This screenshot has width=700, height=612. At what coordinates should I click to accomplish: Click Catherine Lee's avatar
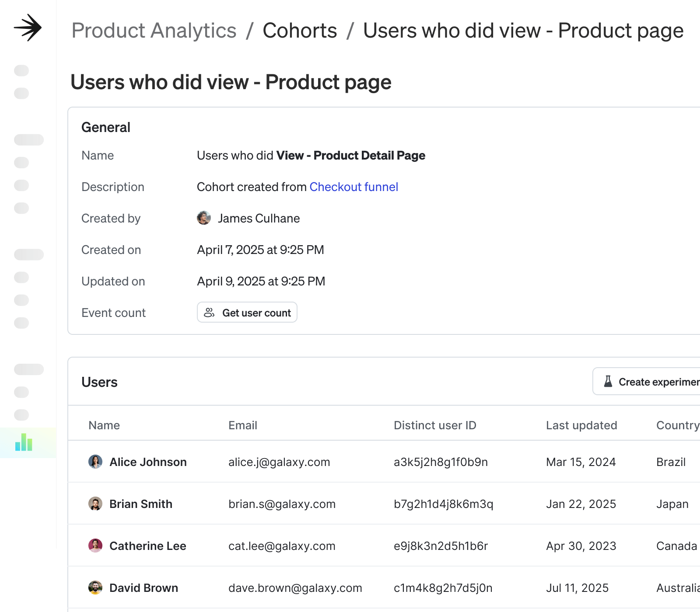[x=95, y=546]
